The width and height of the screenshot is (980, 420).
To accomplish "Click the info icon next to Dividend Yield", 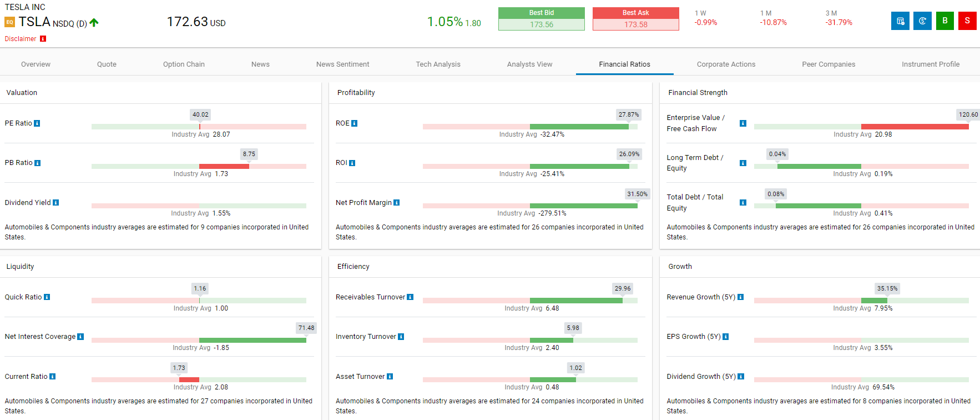I will pyautogui.click(x=55, y=203).
